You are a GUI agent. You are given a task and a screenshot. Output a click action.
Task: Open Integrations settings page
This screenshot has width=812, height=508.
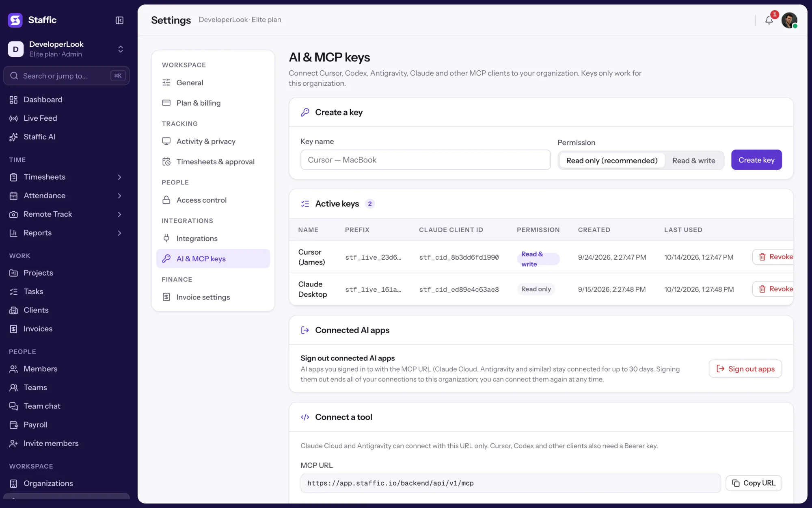point(213,239)
